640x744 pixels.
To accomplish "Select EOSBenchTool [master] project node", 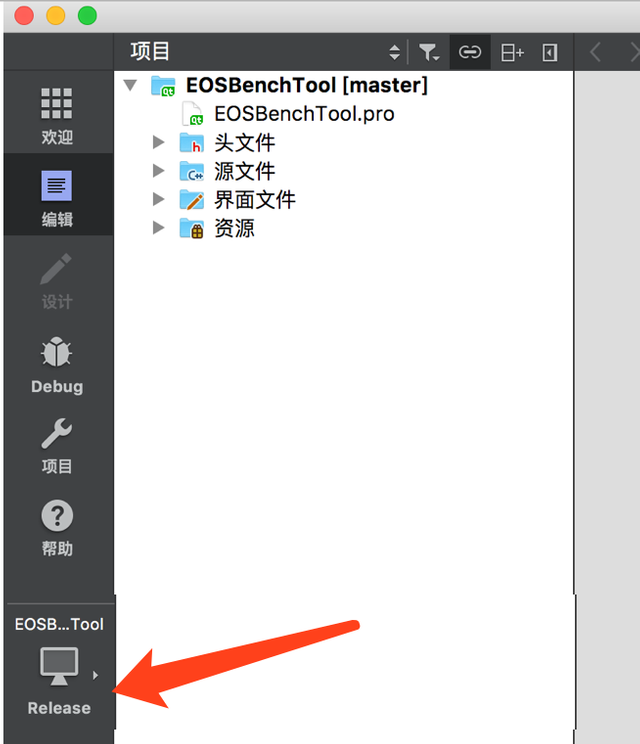I will pyautogui.click(x=306, y=85).
